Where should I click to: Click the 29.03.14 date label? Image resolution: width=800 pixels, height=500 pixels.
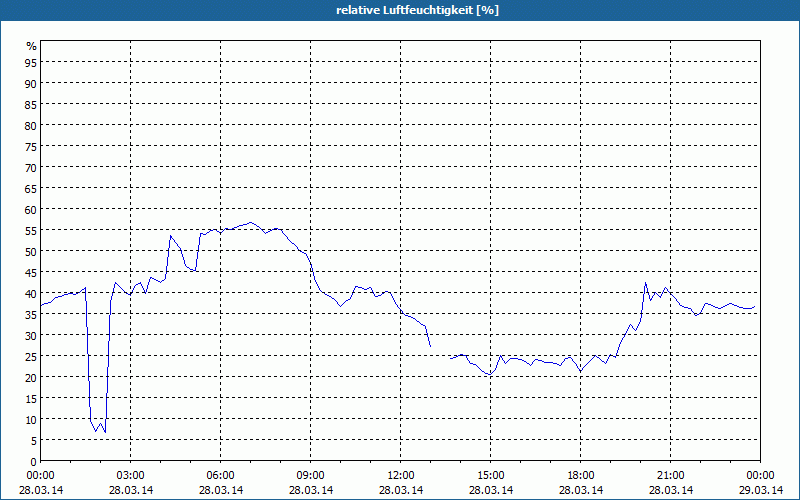point(761,490)
